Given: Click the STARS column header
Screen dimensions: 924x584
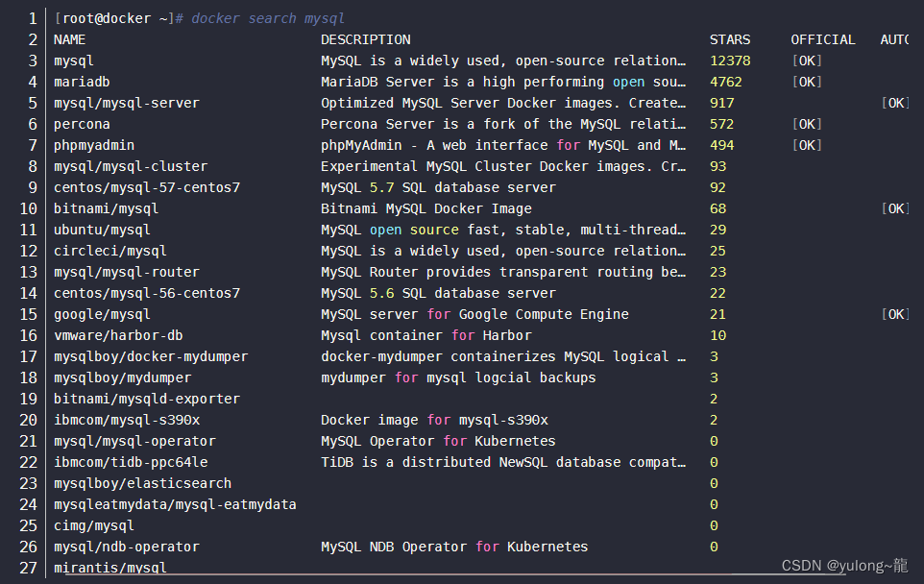Looking at the screenshot, I should click(730, 40).
